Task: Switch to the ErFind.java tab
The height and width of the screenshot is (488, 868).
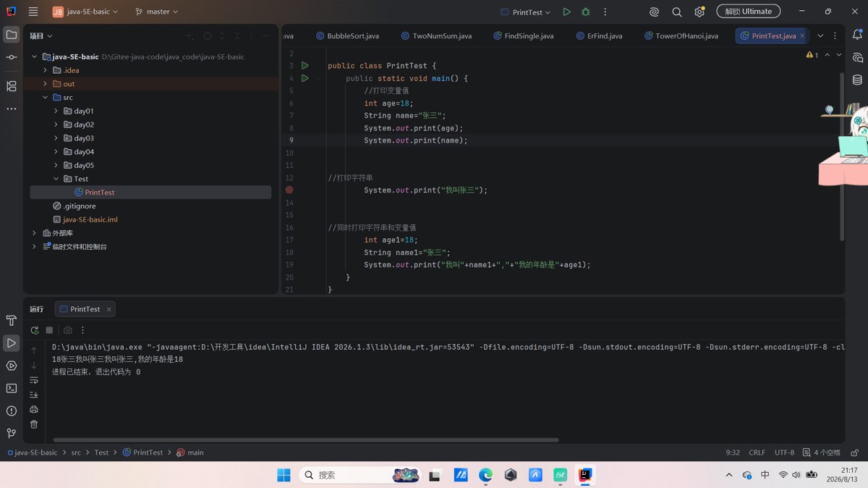Action: pyautogui.click(x=600, y=35)
